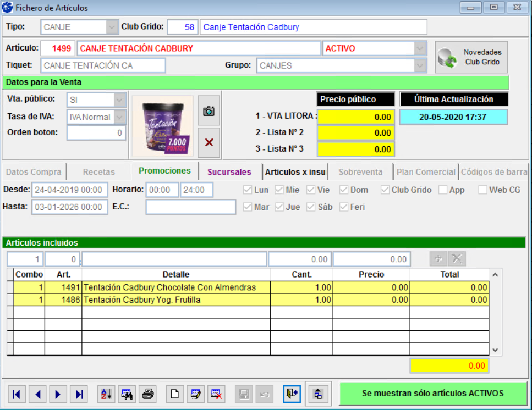Toggle the Feri checkbox
The width and height of the screenshot is (532, 410).
coord(343,207)
